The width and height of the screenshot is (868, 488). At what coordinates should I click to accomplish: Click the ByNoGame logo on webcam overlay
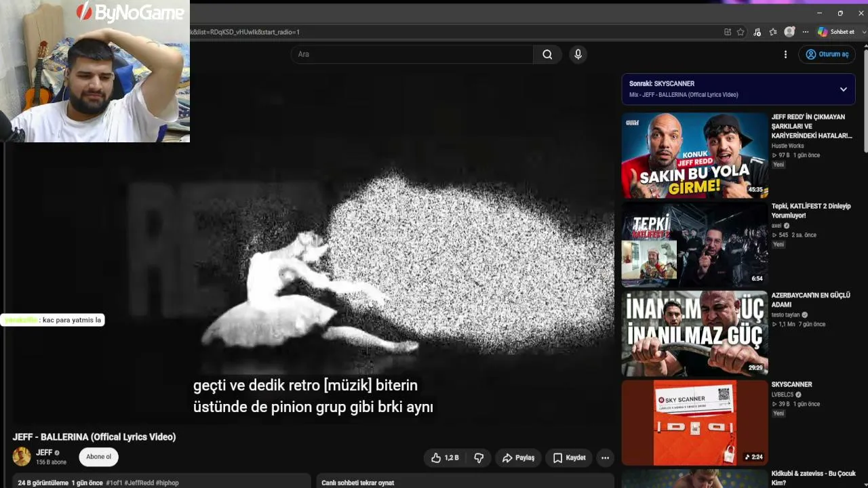pyautogui.click(x=130, y=12)
